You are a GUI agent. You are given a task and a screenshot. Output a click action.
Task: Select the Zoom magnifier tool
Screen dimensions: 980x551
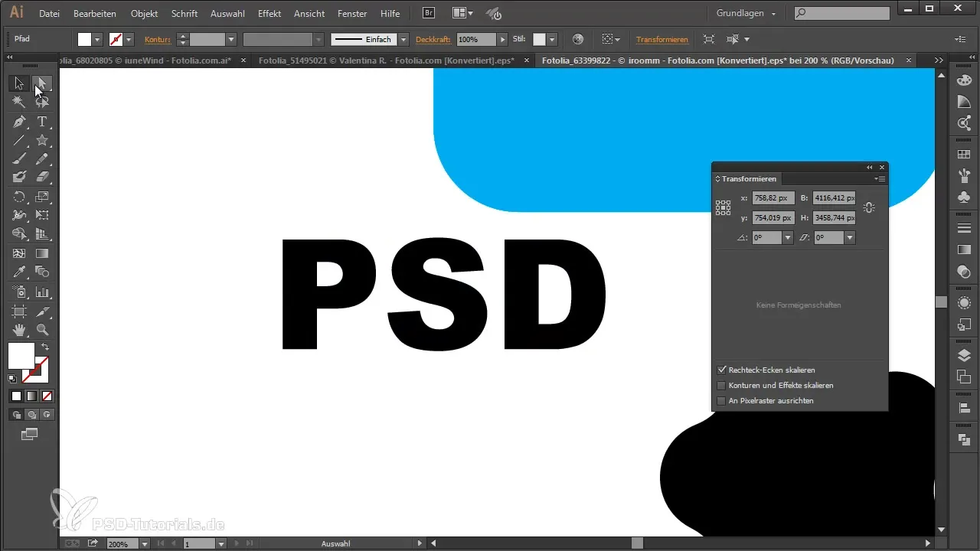[x=43, y=330]
